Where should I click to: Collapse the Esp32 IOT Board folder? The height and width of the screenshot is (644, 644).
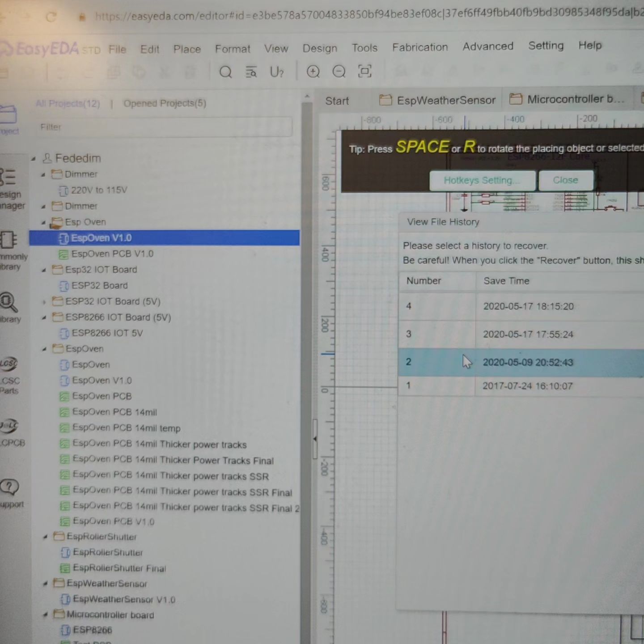pyautogui.click(x=44, y=270)
